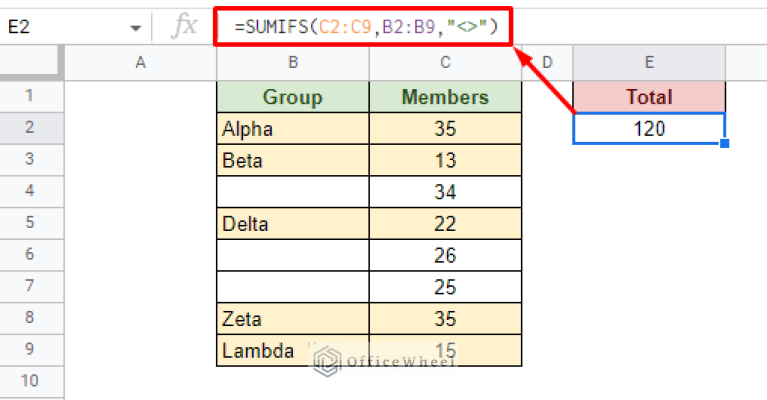Select column C header
The width and height of the screenshot is (767, 400).
445,63
